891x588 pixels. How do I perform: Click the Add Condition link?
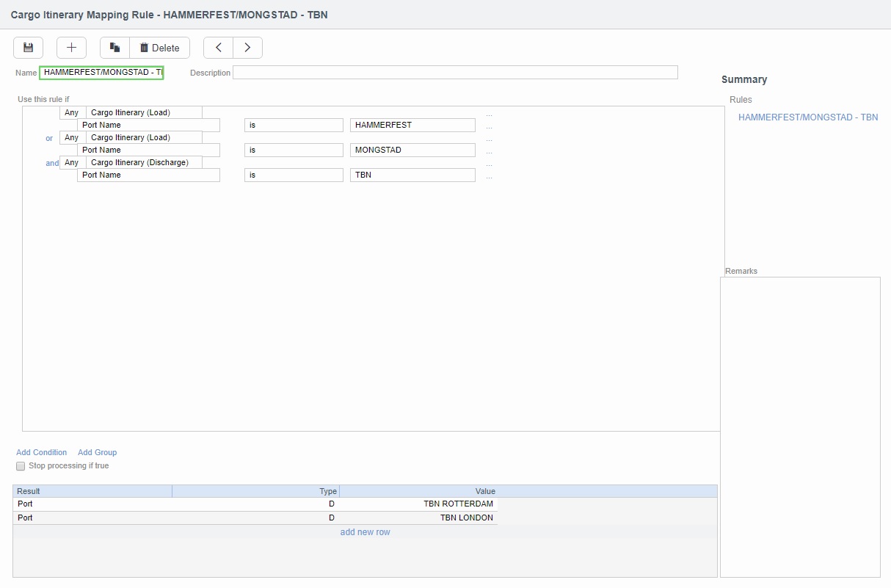tap(41, 452)
